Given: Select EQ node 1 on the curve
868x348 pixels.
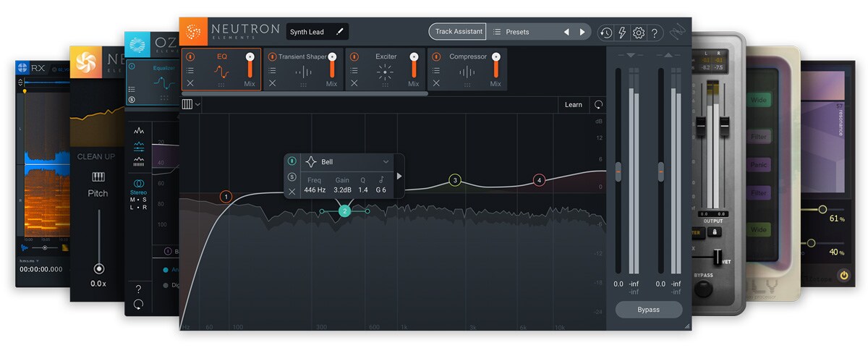Looking at the screenshot, I should pos(226,197).
